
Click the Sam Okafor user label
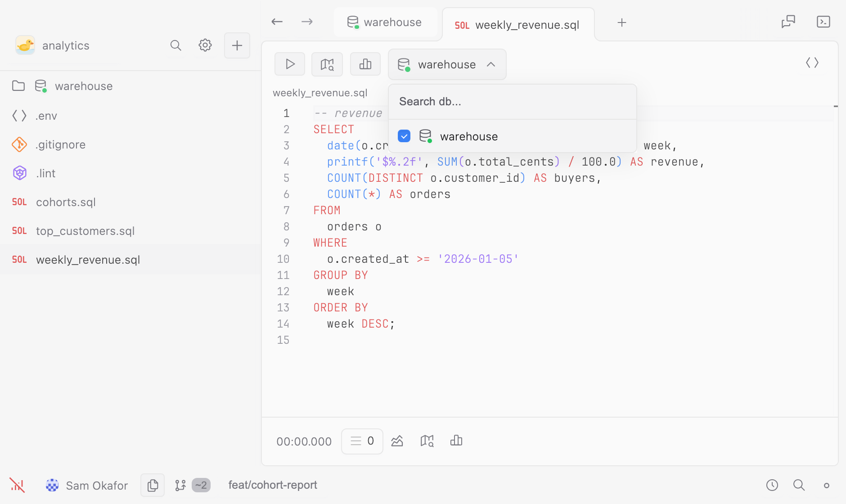tap(97, 486)
